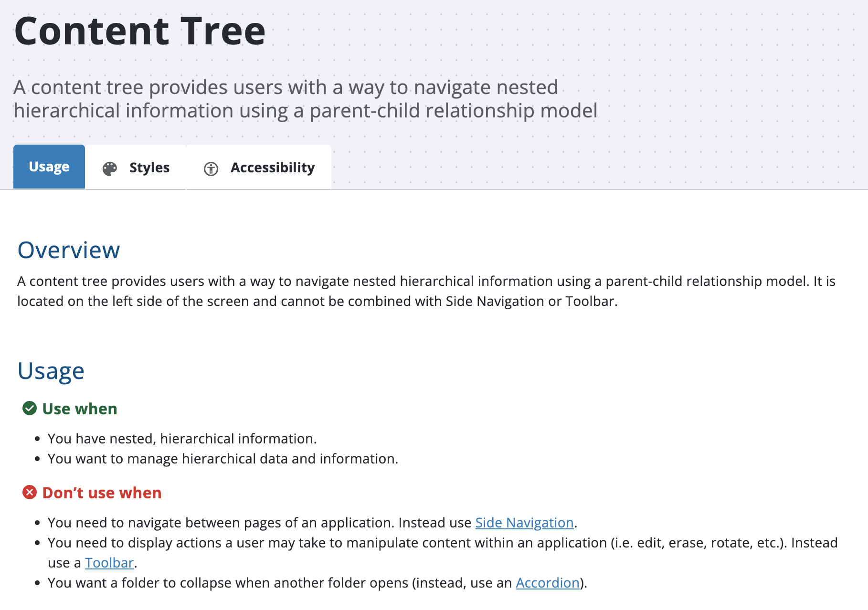This screenshot has width=868, height=610.
Task: Click the Content Tree page title
Action: tap(140, 32)
